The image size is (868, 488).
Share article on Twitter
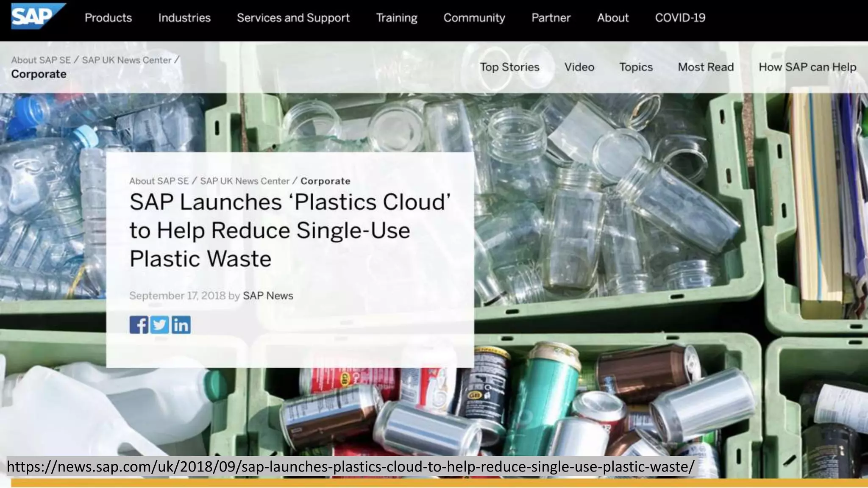click(160, 325)
